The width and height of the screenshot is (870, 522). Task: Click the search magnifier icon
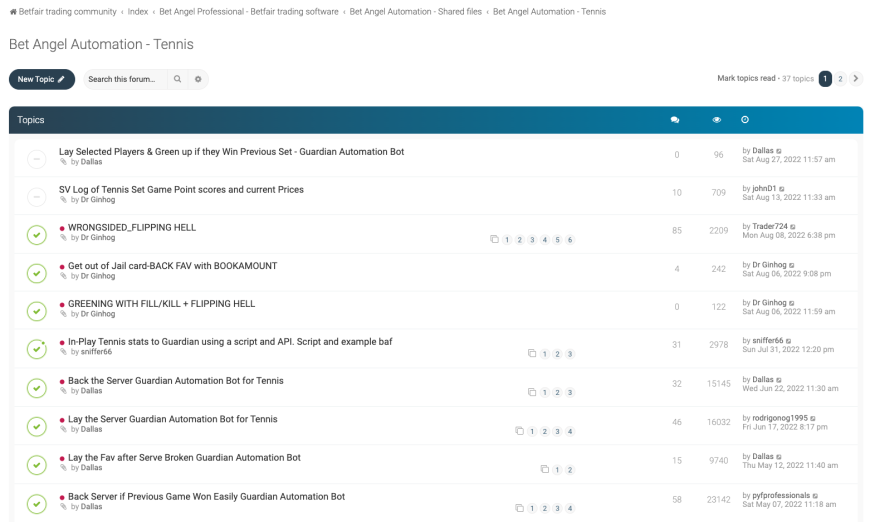pyautogui.click(x=178, y=79)
